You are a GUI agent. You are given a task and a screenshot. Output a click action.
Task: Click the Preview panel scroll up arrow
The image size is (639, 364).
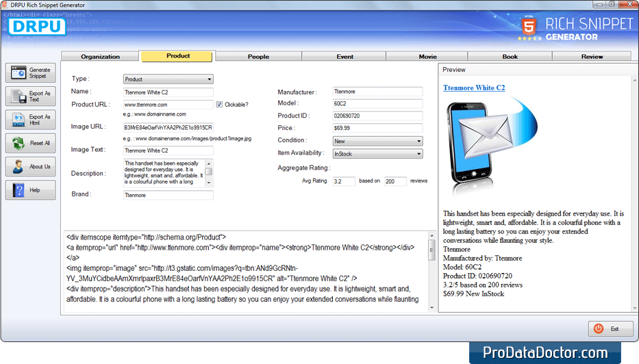click(x=634, y=79)
